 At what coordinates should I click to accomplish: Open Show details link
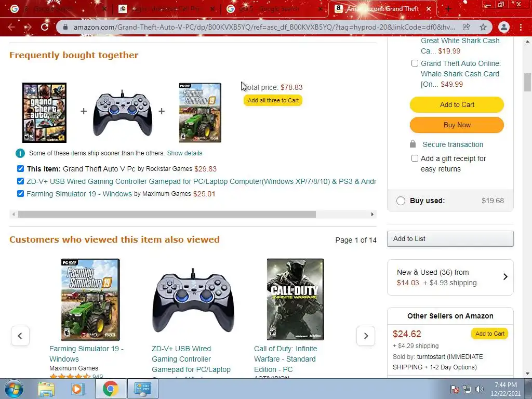[184, 153]
